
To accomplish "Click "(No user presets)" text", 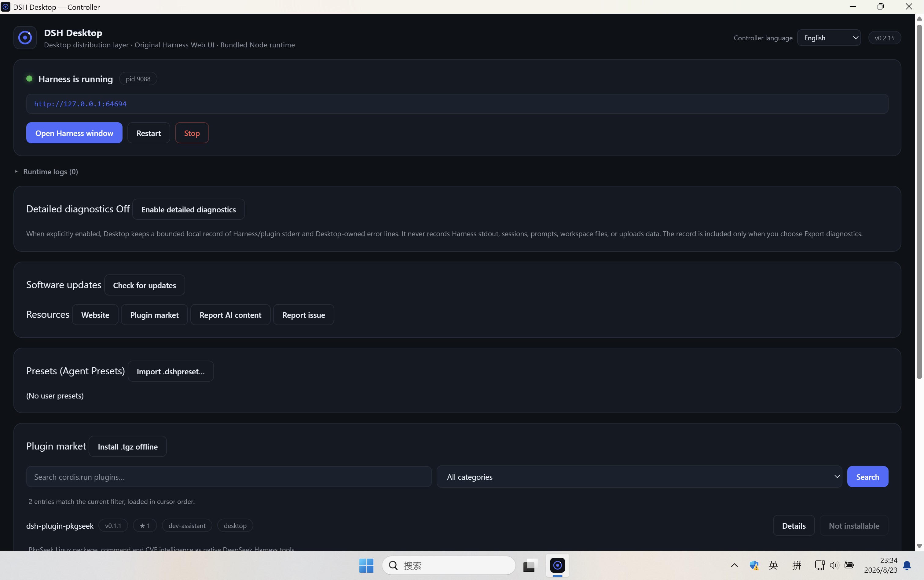I will point(55,395).
